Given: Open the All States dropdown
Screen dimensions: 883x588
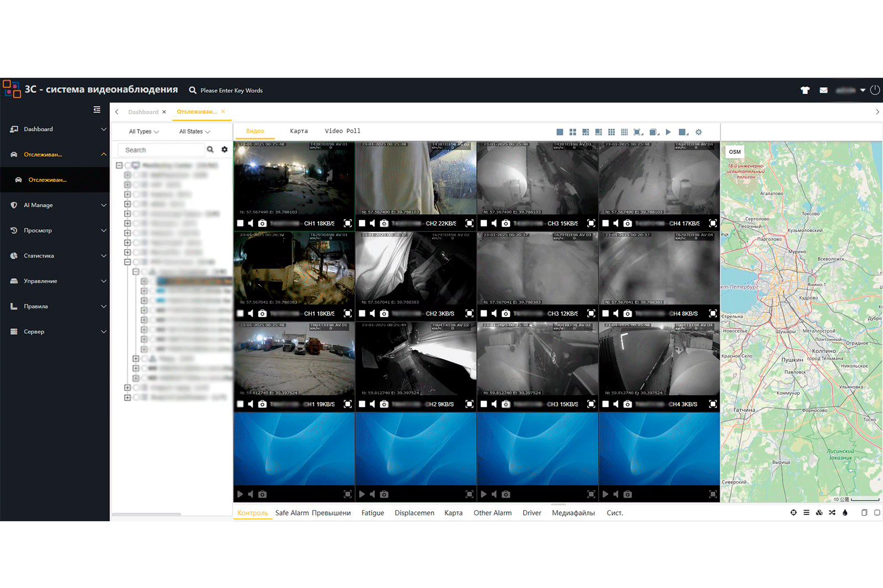Looking at the screenshot, I should tap(194, 132).
